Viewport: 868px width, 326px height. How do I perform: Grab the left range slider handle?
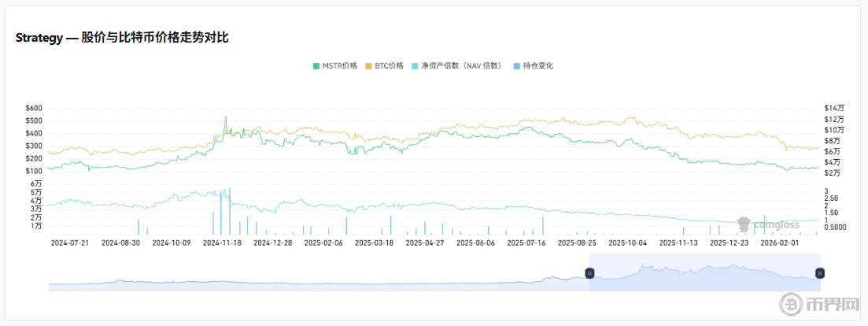point(589,273)
